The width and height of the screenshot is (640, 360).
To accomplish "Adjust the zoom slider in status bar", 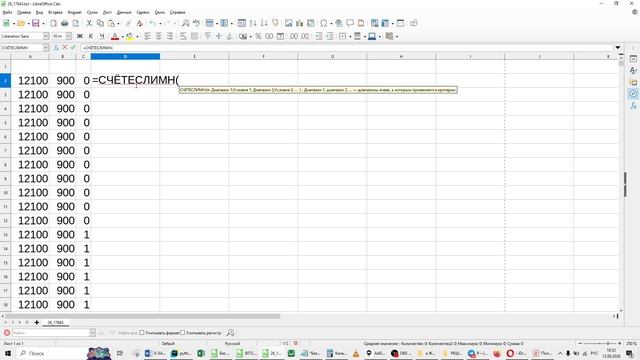I will coord(608,343).
